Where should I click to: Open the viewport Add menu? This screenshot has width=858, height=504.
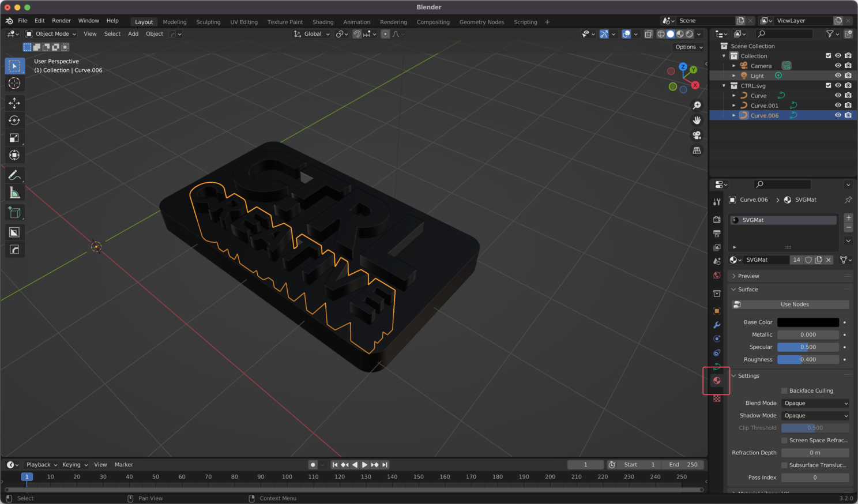pos(133,34)
